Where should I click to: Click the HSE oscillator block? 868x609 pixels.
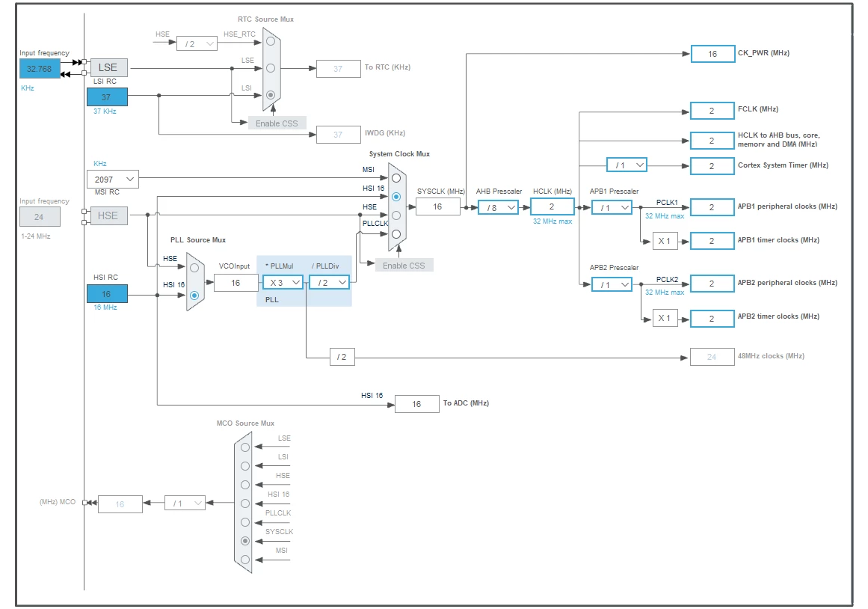click(x=109, y=215)
